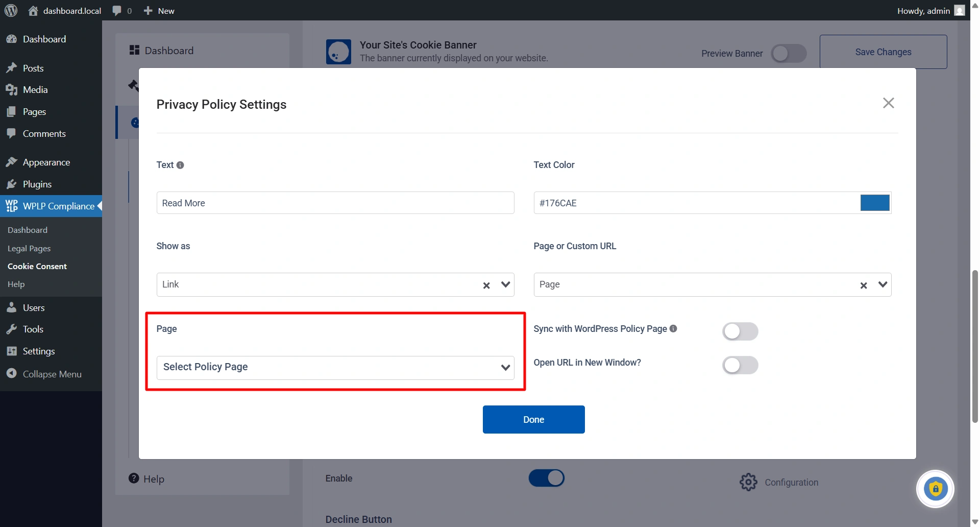Click the Plugins plug icon
Image resolution: width=980 pixels, height=527 pixels.
point(12,184)
